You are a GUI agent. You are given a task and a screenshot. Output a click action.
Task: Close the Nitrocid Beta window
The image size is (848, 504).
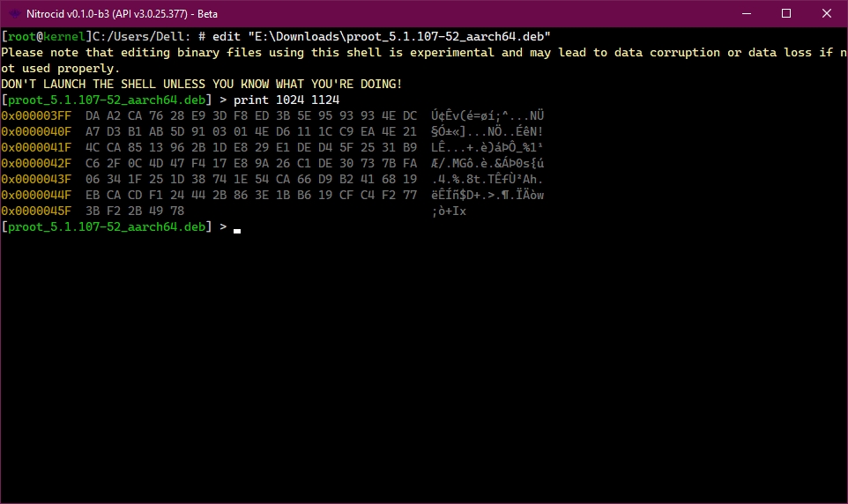(x=827, y=13)
